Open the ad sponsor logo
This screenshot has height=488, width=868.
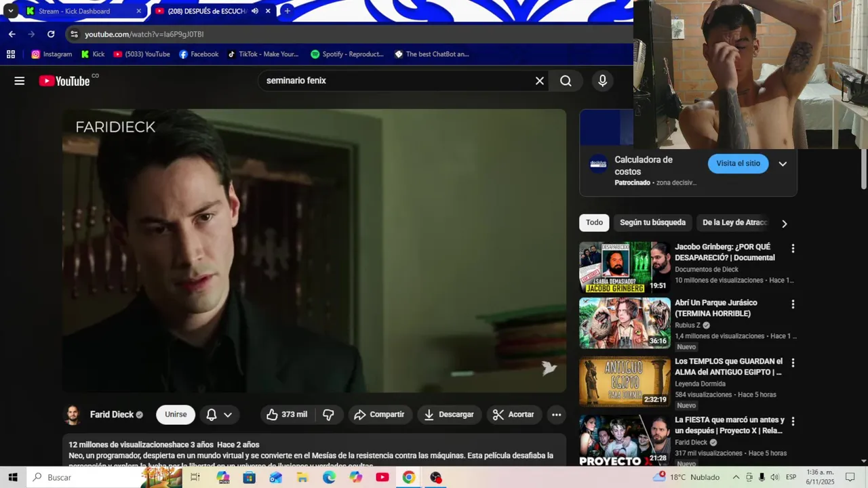point(598,164)
